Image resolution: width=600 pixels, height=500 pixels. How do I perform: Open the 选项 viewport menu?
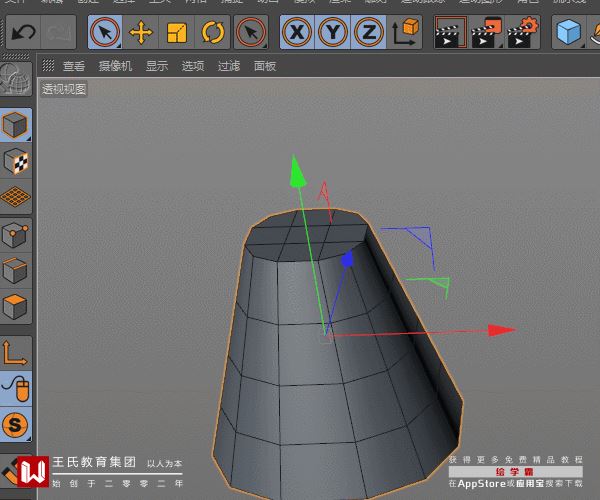(193, 66)
